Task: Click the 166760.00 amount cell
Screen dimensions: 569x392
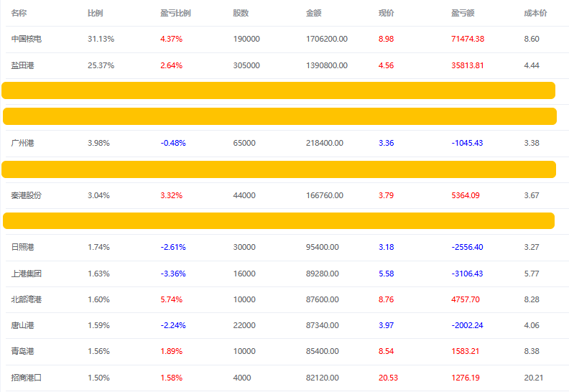Action: tap(325, 195)
